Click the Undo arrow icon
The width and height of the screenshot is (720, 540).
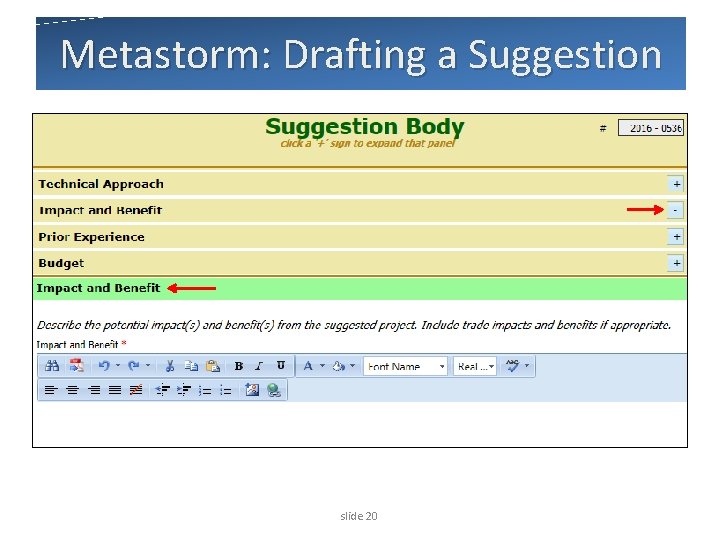coord(104,366)
